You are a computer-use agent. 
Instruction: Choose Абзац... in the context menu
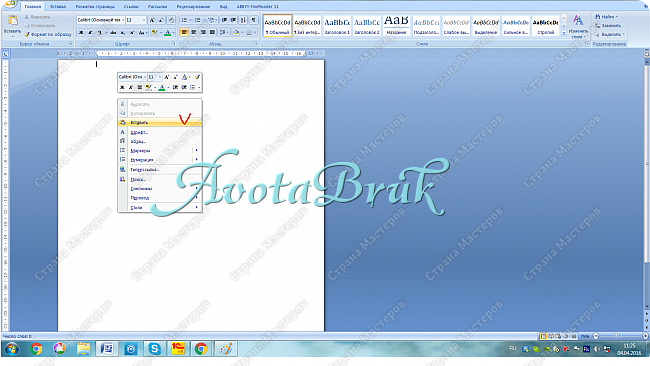tap(160, 141)
